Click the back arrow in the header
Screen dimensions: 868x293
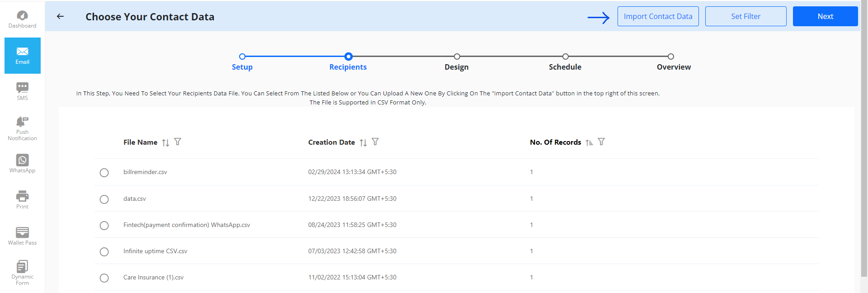pos(60,16)
